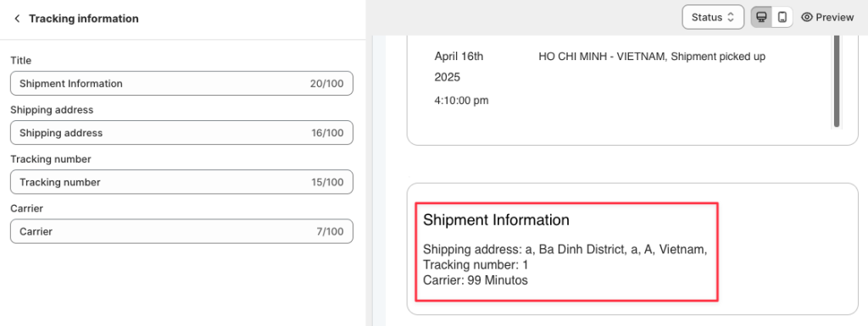Click the tracking events scrollbar

tap(837, 81)
